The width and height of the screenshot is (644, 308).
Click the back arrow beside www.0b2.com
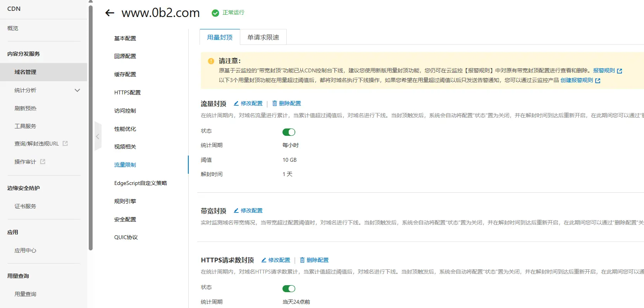[110, 13]
